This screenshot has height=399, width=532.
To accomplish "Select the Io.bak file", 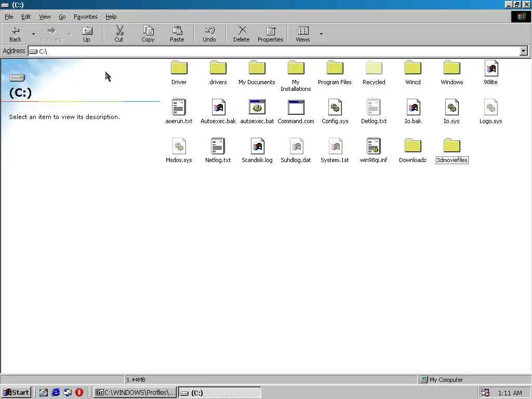I will (x=413, y=112).
